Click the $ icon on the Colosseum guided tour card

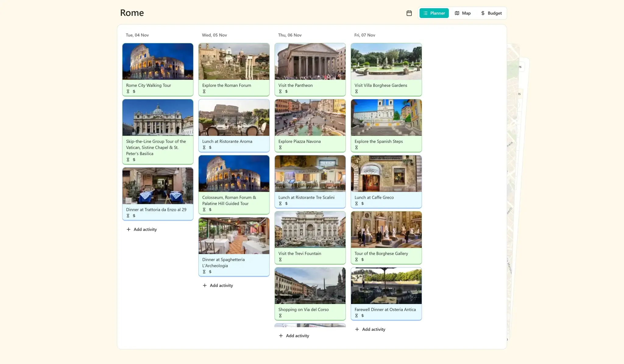coord(210,210)
